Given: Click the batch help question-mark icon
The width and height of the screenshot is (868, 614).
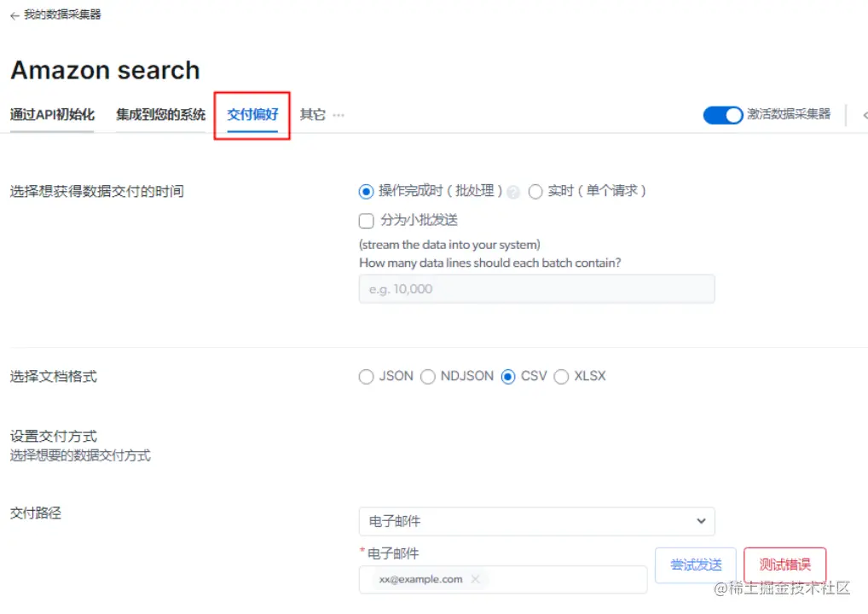Looking at the screenshot, I should (x=513, y=192).
